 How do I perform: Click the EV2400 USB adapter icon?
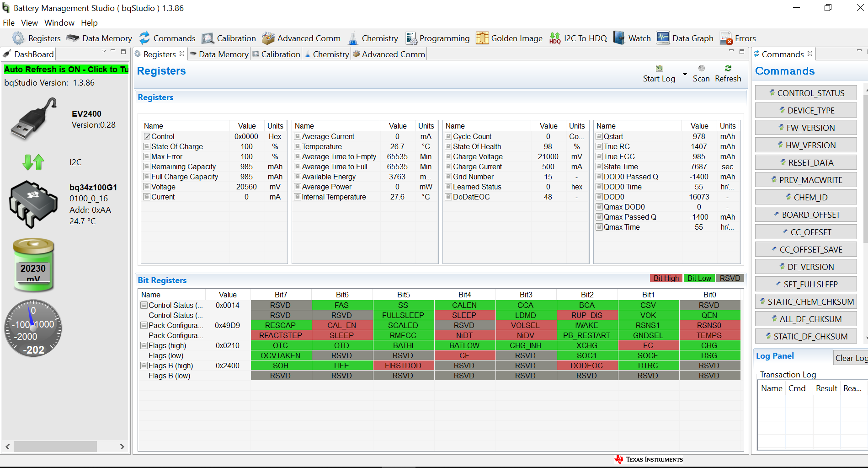[34, 118]
